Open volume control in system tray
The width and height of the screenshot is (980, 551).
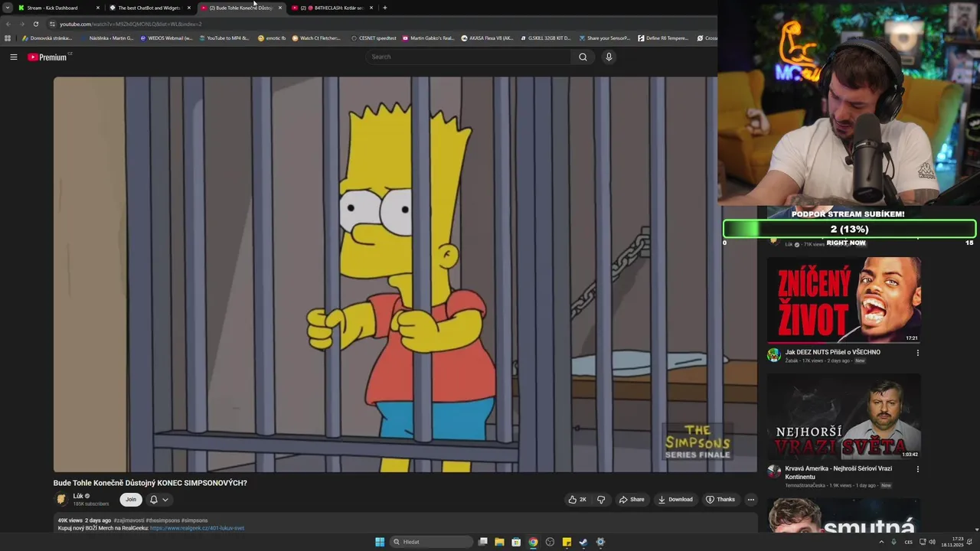[x=932, y=542]
